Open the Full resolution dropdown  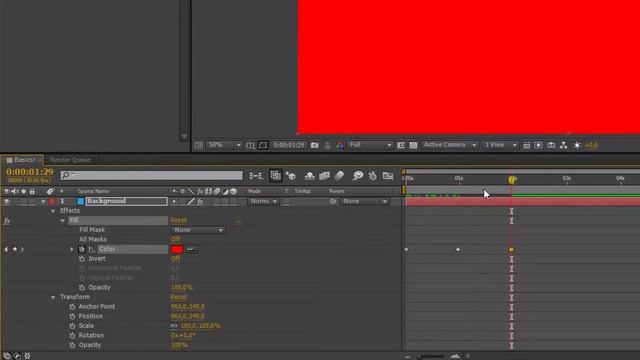[x=370, y=145]
